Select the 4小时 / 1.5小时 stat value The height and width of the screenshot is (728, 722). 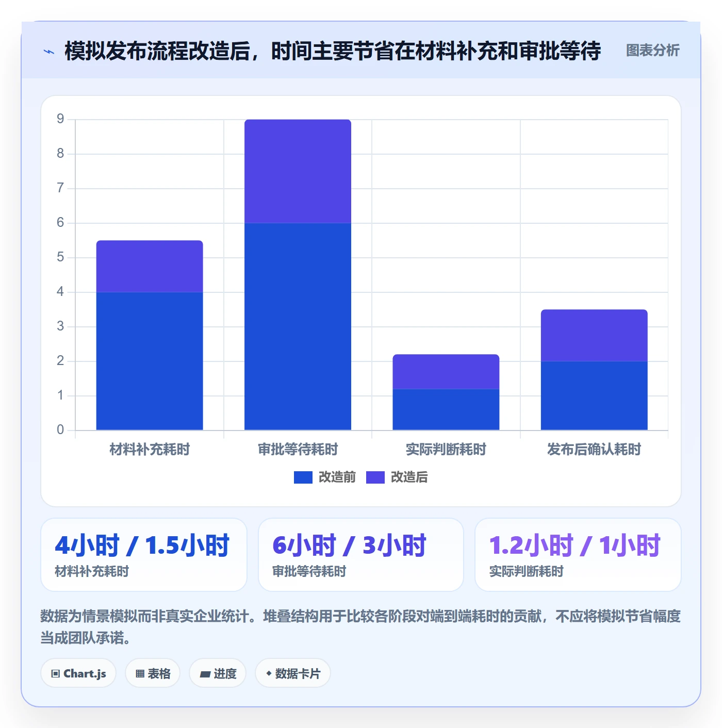(x=142, y=545)
